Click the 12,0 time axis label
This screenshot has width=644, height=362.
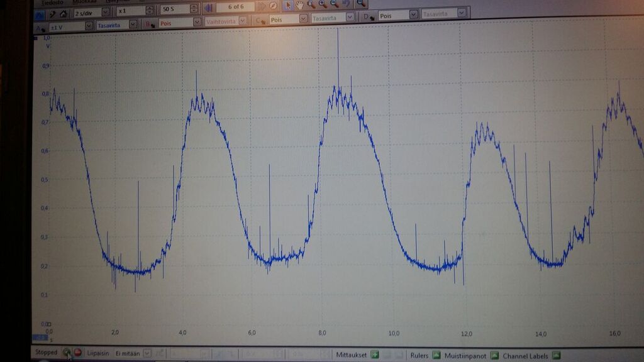(x=466, y=334)
